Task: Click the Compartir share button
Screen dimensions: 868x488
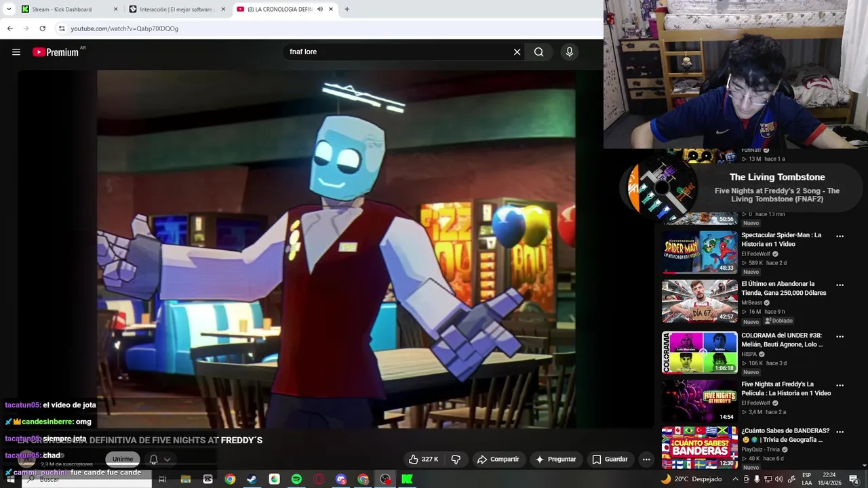Action: [498, 460]
